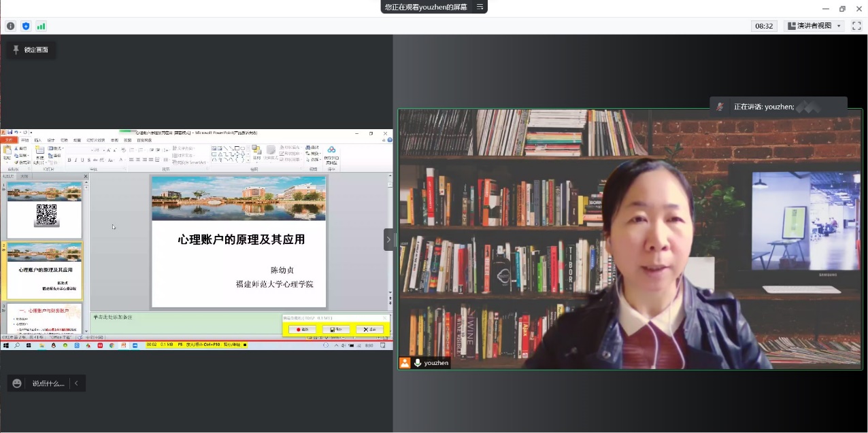Screen dimensions: 868x433
Task: Click the blue security shield icon
Action: (x=26, y=26)
